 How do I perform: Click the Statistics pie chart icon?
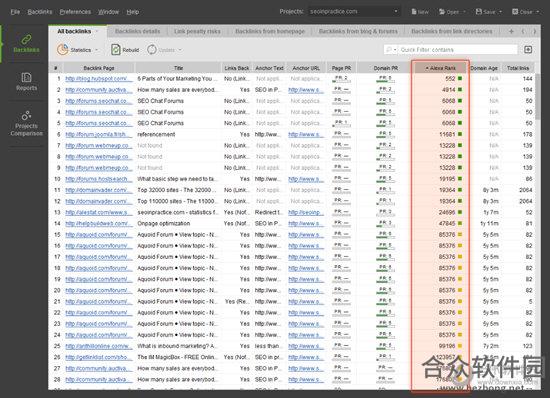click(62, 49)
